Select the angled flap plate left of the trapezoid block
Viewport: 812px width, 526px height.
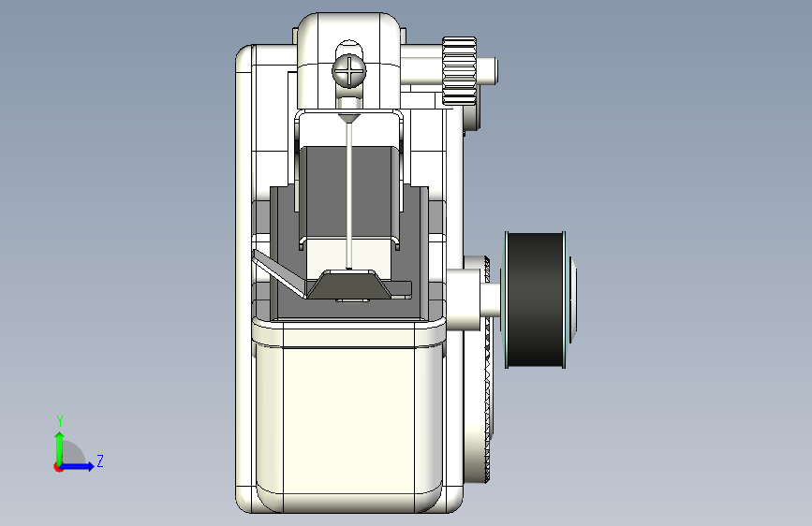tap(280, 274)
